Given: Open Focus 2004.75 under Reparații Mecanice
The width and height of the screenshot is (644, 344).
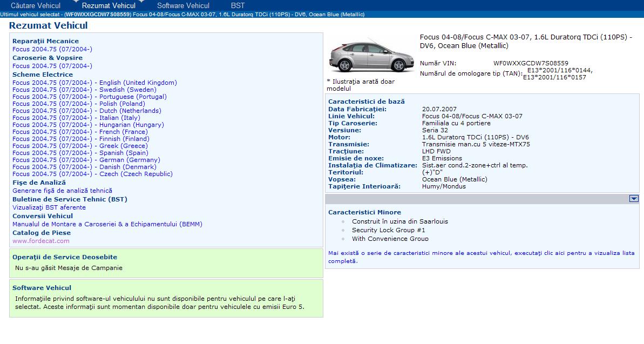Looking at the screenshot, I should click(x=52, y=49).
